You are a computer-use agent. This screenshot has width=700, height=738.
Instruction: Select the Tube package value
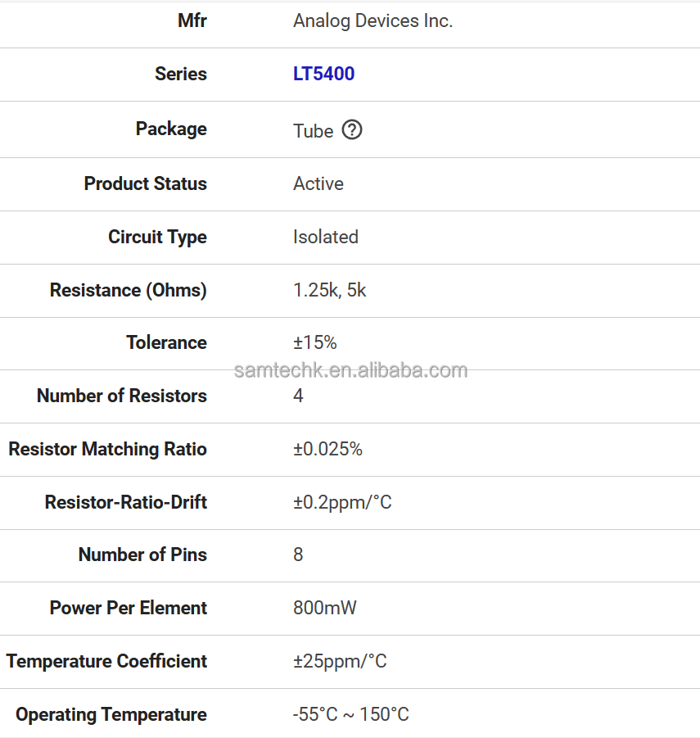(x=313, y=131)
